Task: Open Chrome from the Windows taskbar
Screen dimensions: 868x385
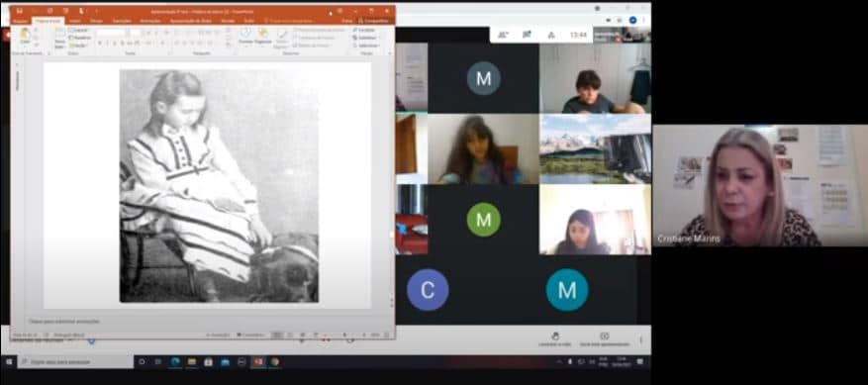Action: 274,361
